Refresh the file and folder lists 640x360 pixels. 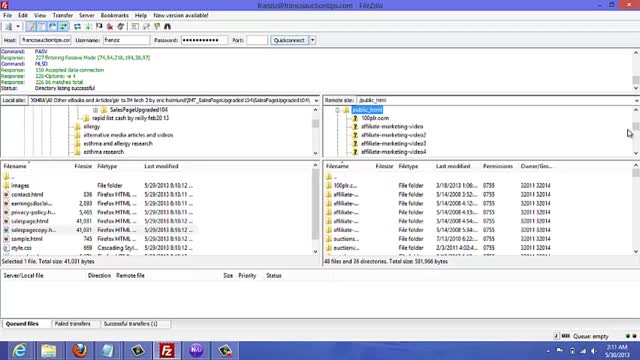tap(77, 27)
